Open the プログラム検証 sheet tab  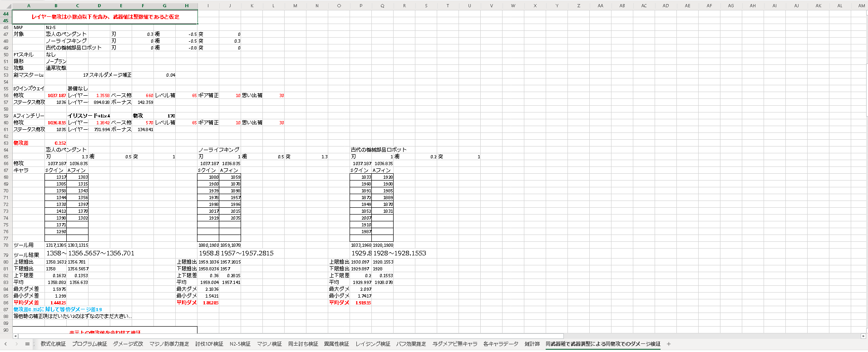[89, 344]
